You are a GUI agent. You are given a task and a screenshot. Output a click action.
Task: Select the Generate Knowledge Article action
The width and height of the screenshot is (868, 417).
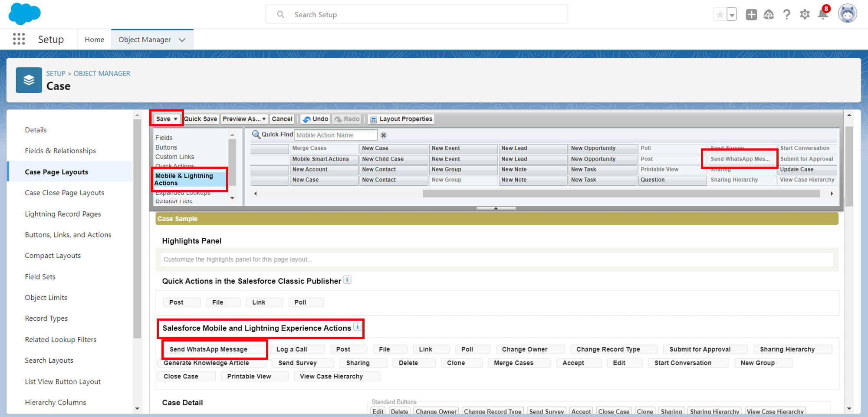point(212,363)
